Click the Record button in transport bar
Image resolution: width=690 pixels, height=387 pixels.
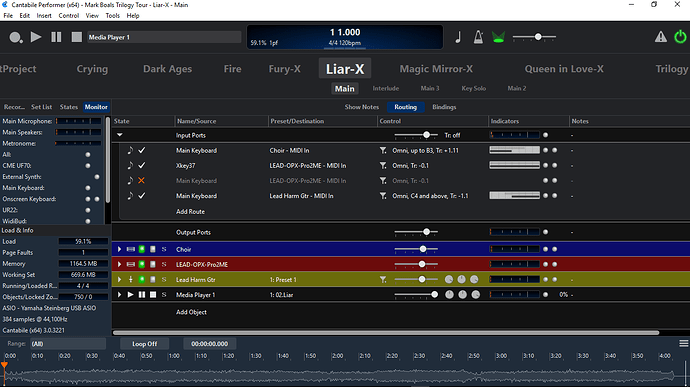[x=16, y=37]
